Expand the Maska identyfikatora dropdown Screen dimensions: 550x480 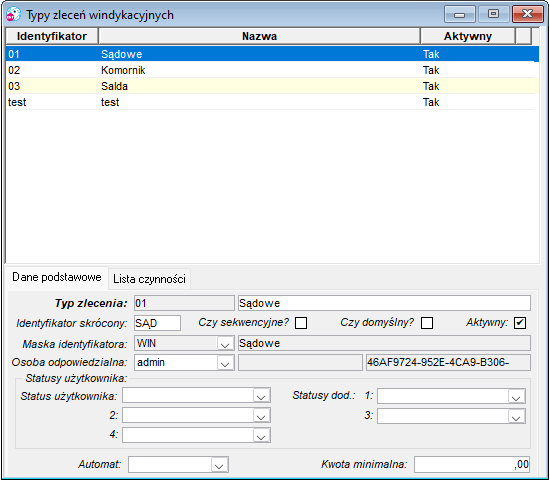point(225,344)
